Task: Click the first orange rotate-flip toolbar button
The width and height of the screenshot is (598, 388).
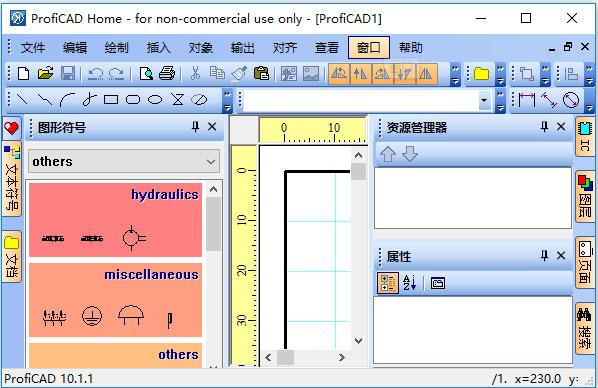Action: pos(339,74)
